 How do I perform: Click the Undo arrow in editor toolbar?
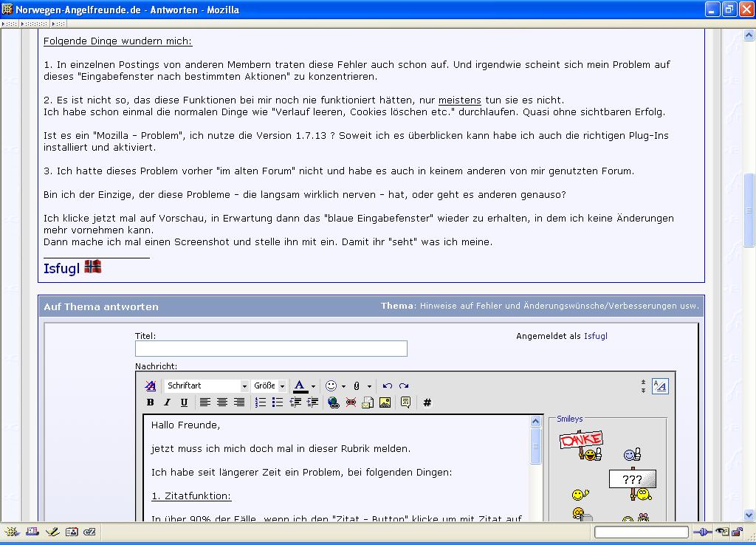pyautogui.click(x=388, y=386)
